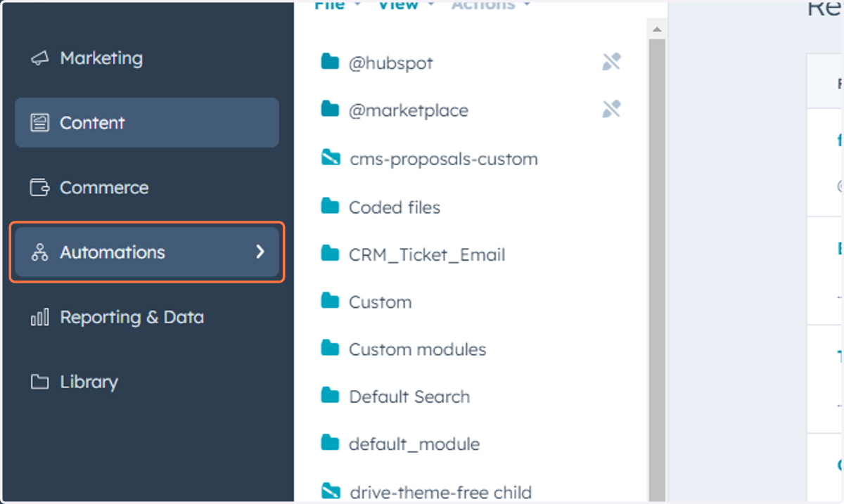The image size is (844, 504).
Task: Click the Library folder icon
Action: (40, 382)
